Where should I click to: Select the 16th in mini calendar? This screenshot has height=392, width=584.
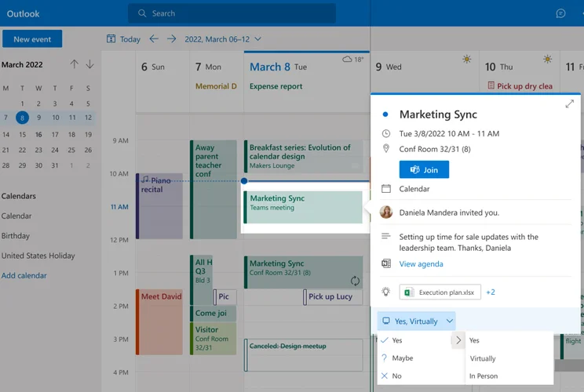coord(38,134)
